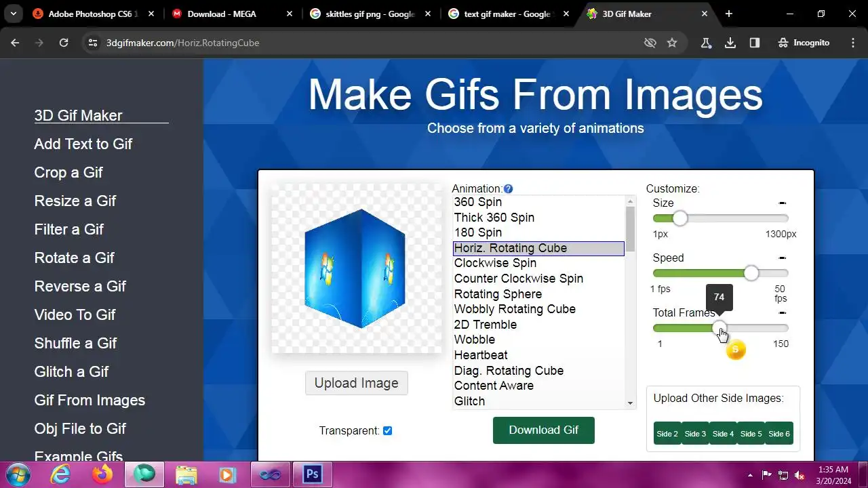
Task: Show hidden system tray icons
Action: tap(750, 475)
